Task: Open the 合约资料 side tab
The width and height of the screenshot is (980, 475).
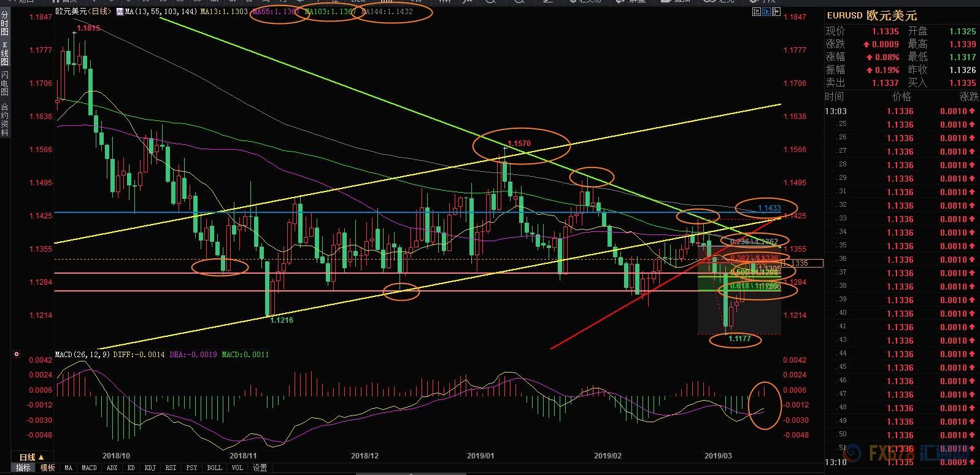Action: 5,120
